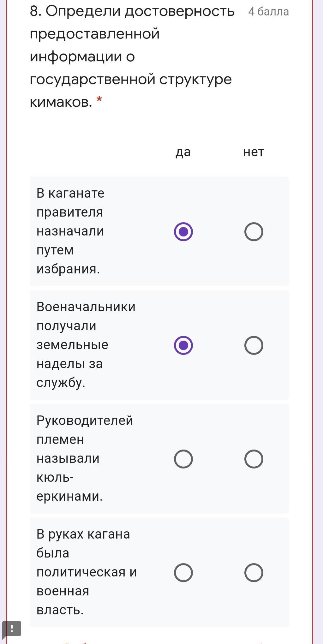The width and height of the screenshot is (323, 644).
Task: Select 'нет' for ruler chosen by election
Action: 254,232
